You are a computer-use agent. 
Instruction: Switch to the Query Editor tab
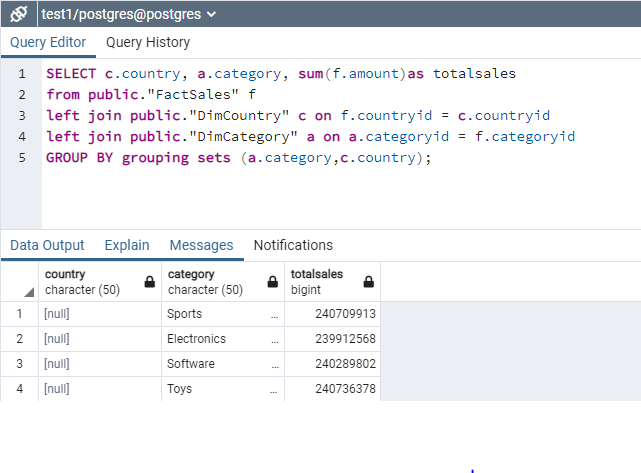[x=48, y=42]
